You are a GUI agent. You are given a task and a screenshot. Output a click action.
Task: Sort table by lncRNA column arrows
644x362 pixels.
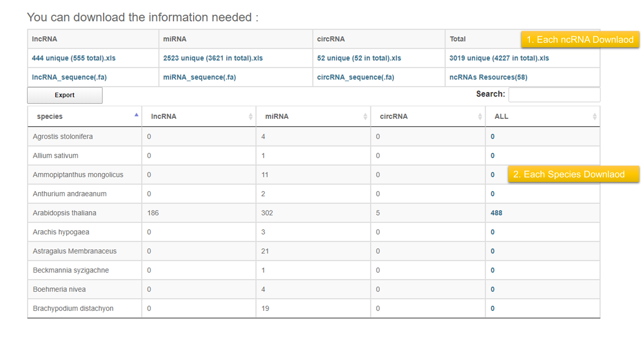[251, 116]
